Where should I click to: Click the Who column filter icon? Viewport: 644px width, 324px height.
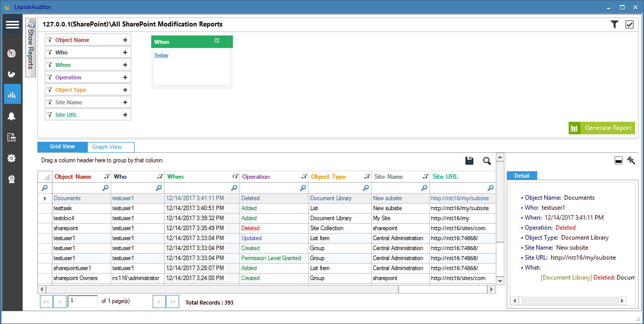point(160,176)
